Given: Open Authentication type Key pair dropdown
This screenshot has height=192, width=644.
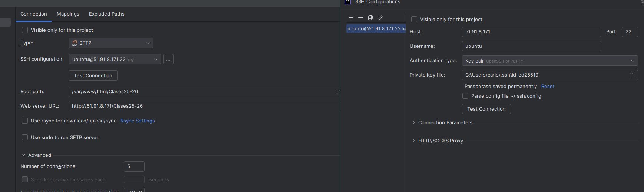Looking at the screenshot, I should 549,61.
